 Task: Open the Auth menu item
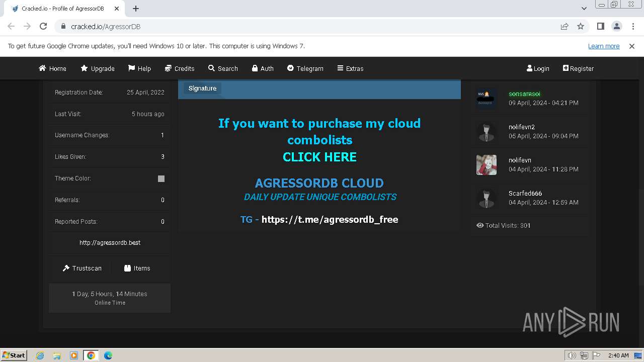(x=263, y=68)
